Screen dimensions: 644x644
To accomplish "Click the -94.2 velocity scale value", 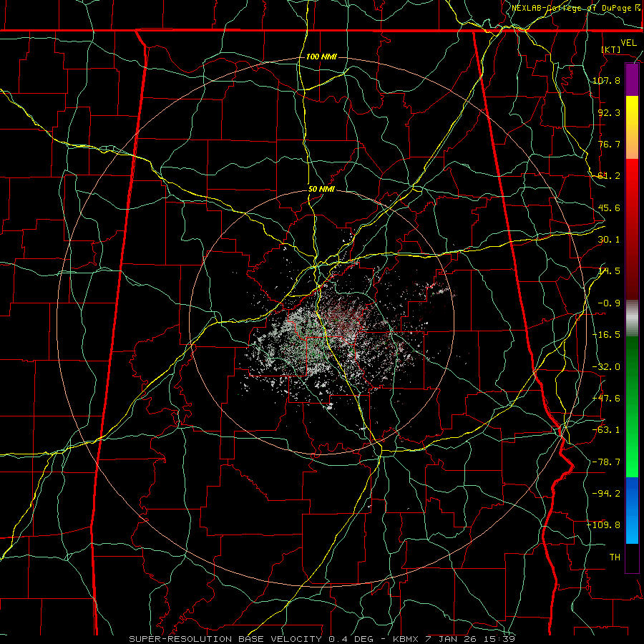I will [x=607, y=494].
